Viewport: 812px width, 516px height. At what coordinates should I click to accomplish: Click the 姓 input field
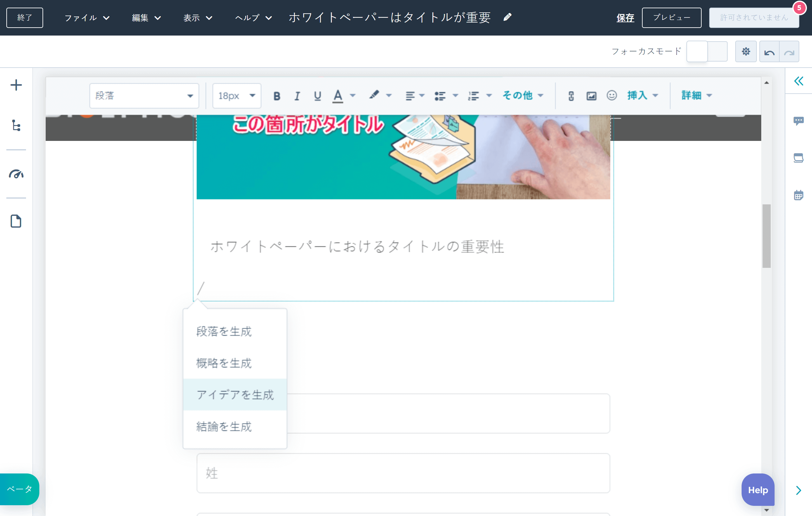pyautogui.click(x=403, y=473)
